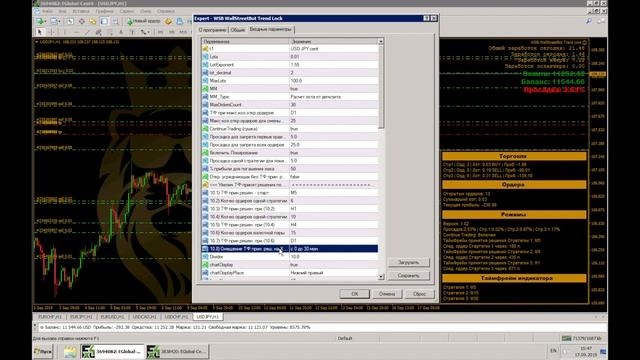
Task: Select the Divider parameter row
Action: pos(289,257)
